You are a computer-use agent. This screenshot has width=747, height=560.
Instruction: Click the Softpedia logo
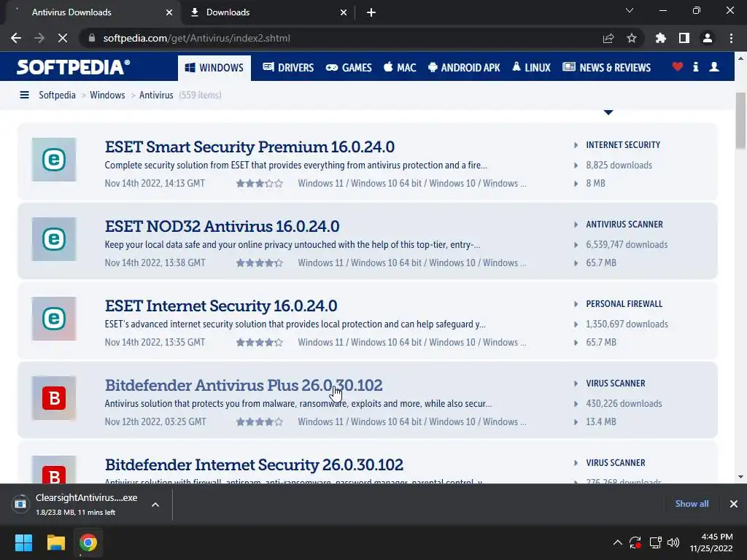point(74,67)
